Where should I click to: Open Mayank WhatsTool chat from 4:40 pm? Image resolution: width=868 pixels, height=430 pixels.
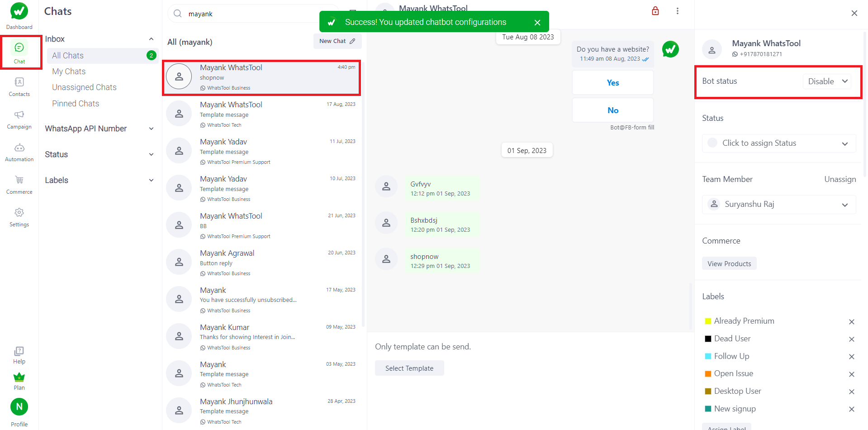point(261,78)
